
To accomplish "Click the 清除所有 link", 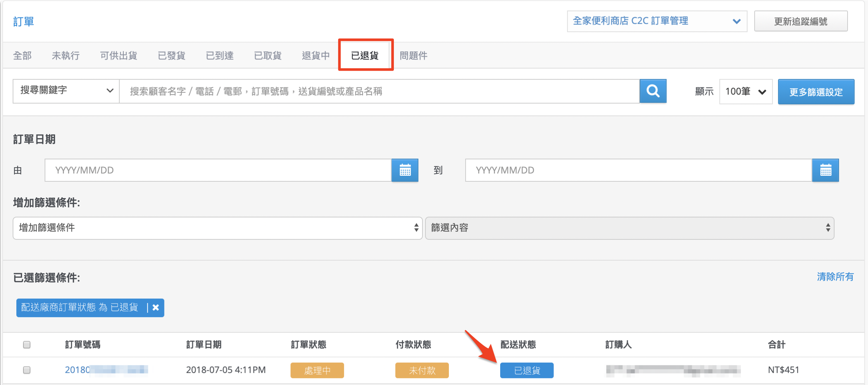I will (835, 277).
